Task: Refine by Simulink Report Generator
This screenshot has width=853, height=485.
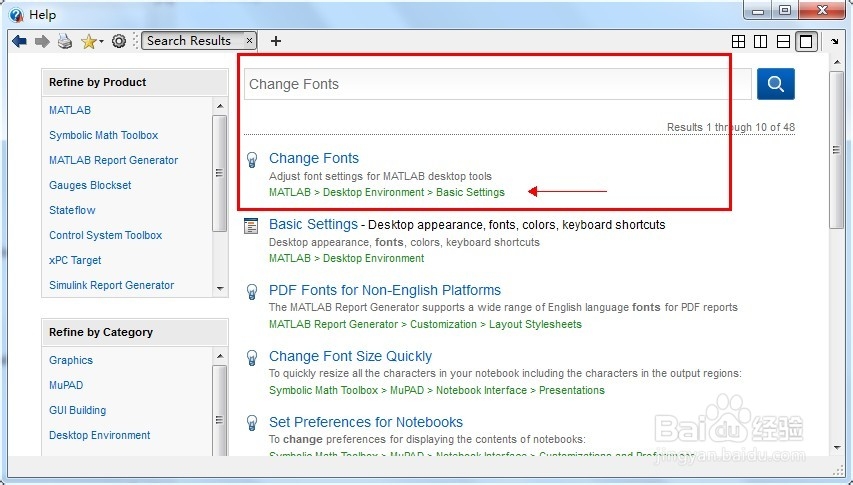Action: tap(112, 285)
